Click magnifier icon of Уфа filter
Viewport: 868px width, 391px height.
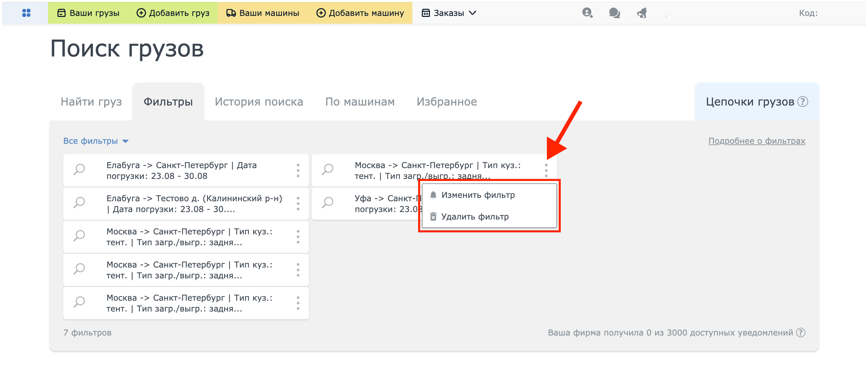[x=328, y=203]
